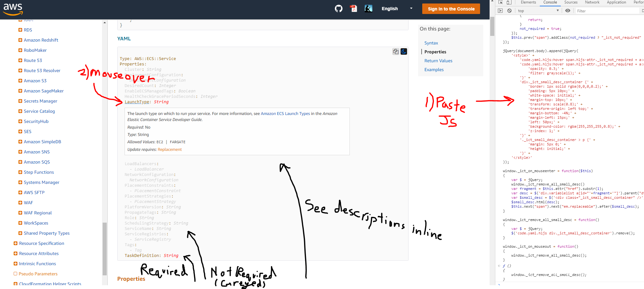Expand RoboMaker plus icon
Screen dimensions: 644x289
[20, 50]
